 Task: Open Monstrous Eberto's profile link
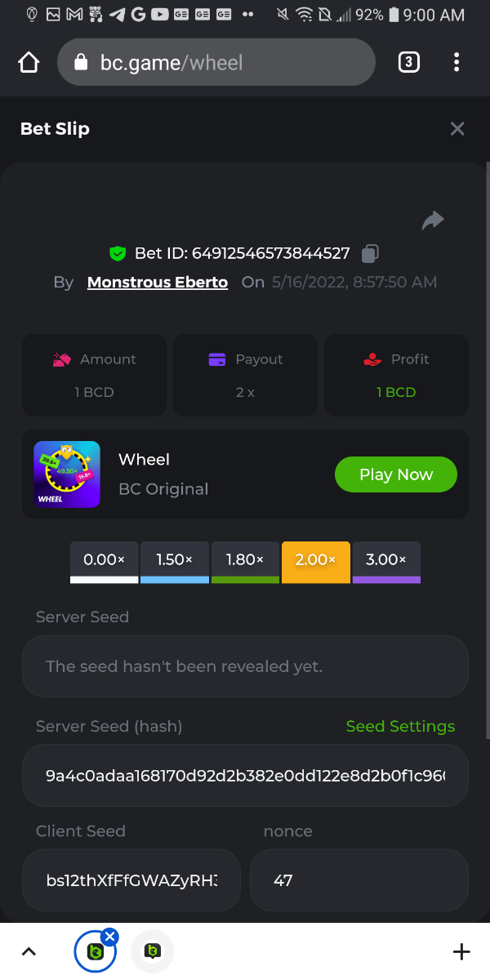[158, 282]
